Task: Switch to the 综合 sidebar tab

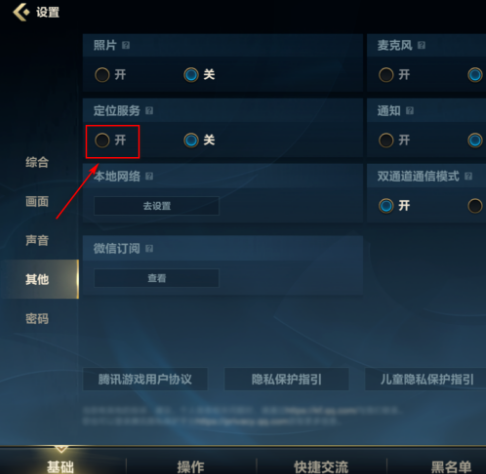Action: click(x=37, y=162)
